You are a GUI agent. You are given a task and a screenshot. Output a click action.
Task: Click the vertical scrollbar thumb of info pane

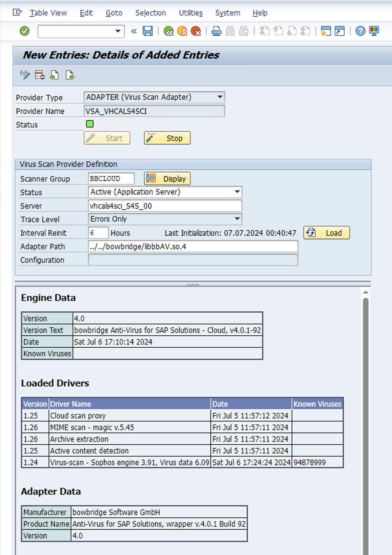click(366, 426)
